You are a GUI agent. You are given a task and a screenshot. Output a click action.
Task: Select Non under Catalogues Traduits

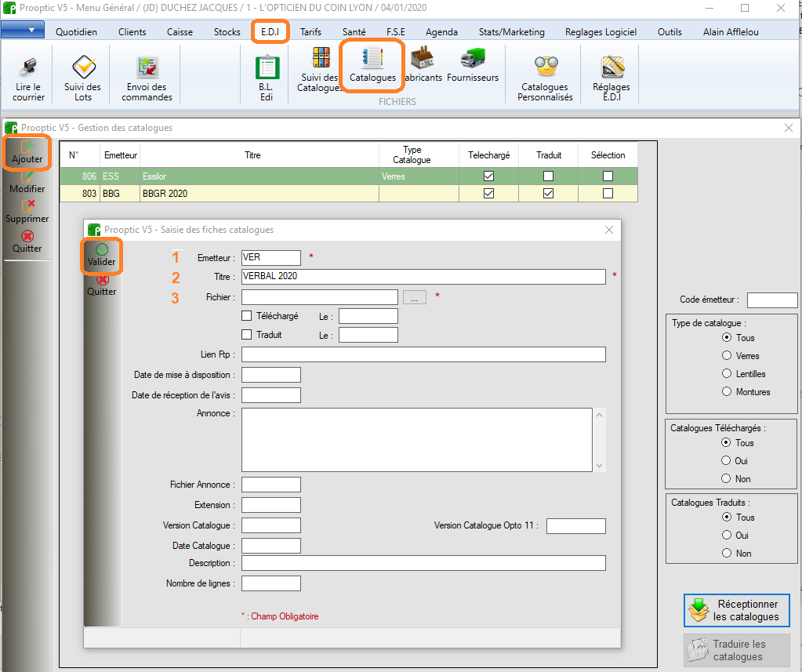click(726, 554)
